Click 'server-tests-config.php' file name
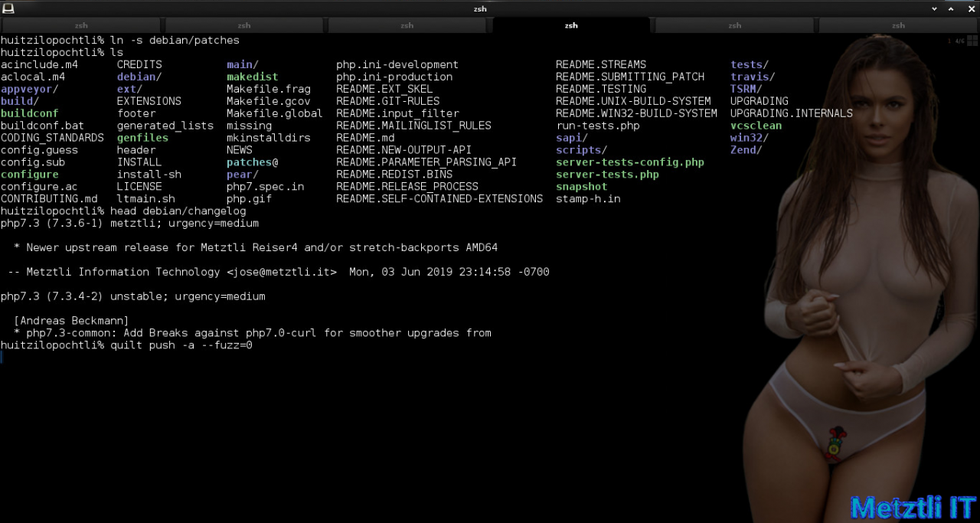Viewport: 980px width, 523px height. pos(630,162)
